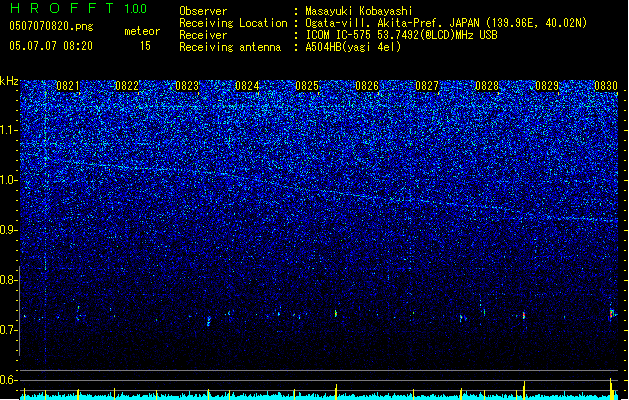The width and height of the screenshot is (629, 400).
Task: Click the tallest yellow power spike near 0830
Action: pyautogui.click(x=611, y=387)
